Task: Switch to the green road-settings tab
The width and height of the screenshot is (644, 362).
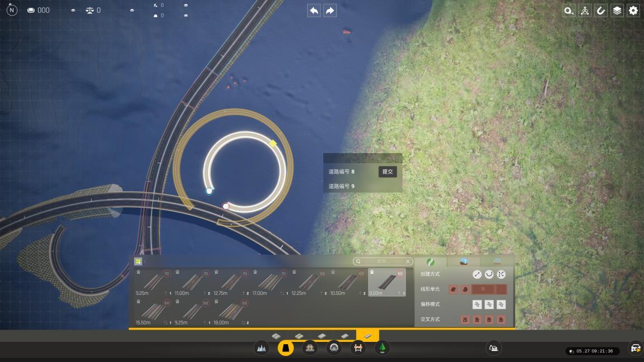Action: (430, 262)
